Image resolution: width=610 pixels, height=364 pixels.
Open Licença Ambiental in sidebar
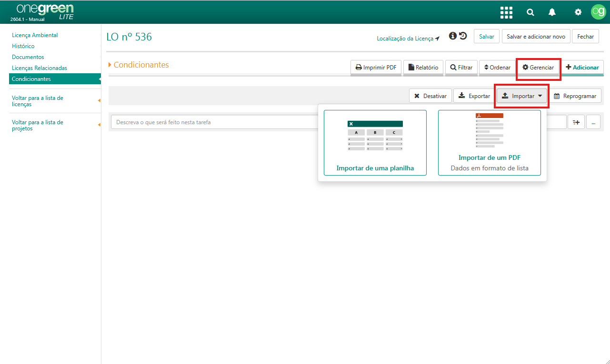pyautogui.click(x=35, y=35)
